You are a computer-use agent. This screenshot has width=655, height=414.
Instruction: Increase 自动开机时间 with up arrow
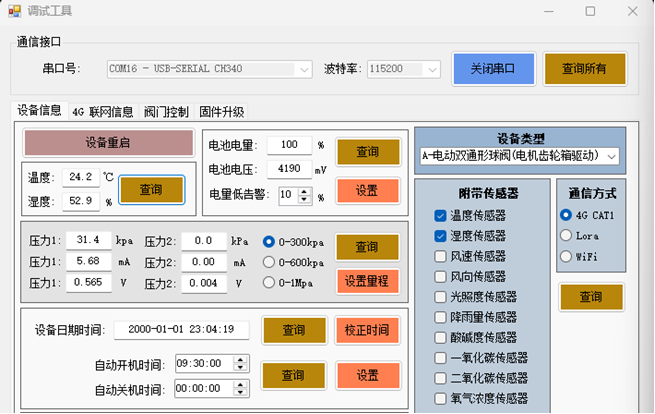pos(240,360)
